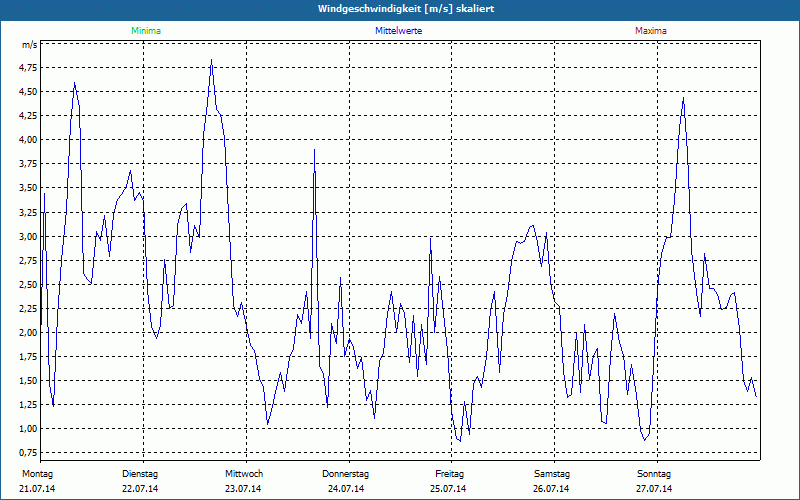Click the Minima legend label

[x=146, y=31]
